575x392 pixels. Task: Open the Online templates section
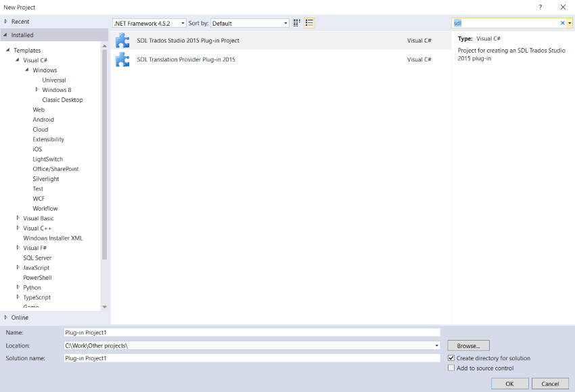(x=20, y=317)
